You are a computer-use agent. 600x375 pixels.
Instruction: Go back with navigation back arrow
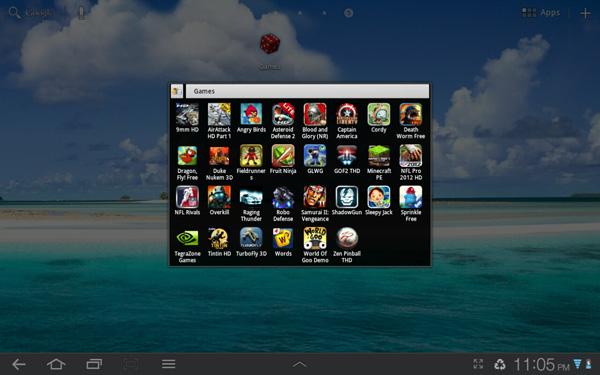[x=18, y=364]
